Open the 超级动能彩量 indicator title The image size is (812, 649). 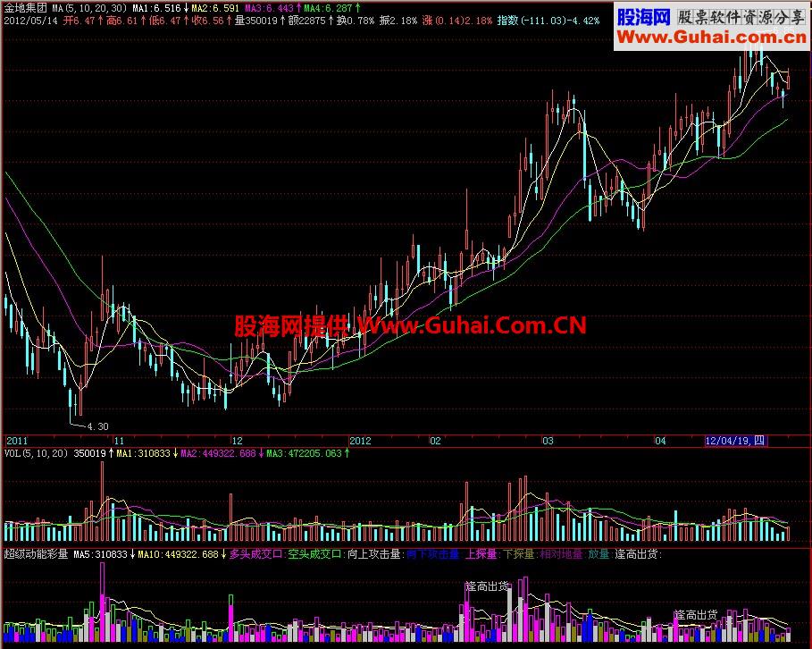click(x=37, y=554)
